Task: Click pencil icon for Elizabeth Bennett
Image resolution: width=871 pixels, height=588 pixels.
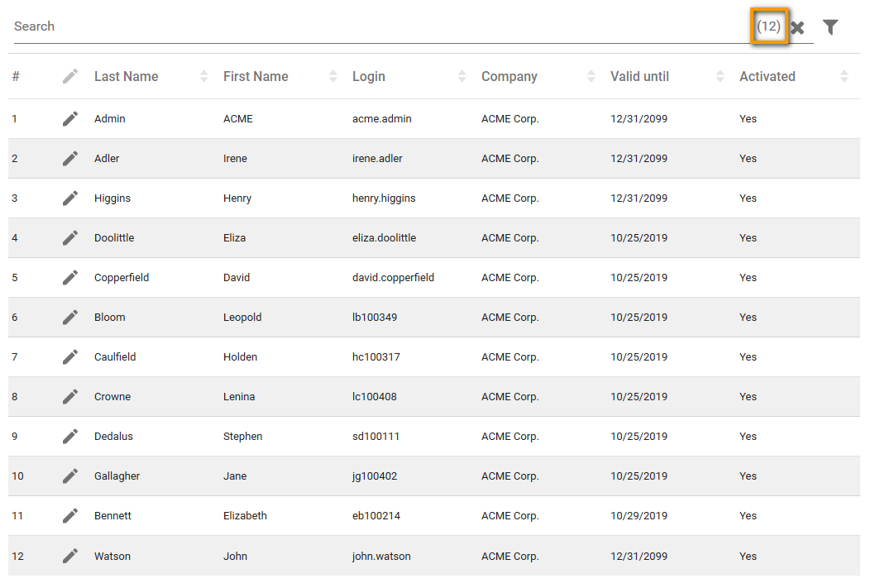Action: tap(70, 516)
